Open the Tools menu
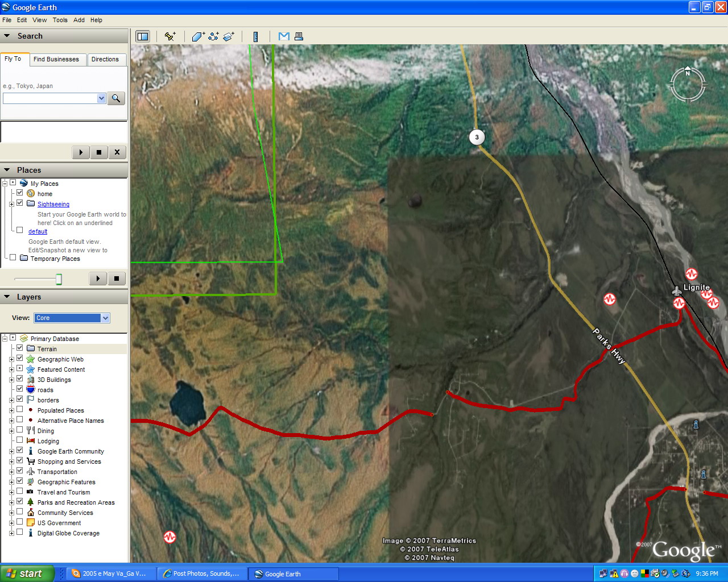728x582 pixels. [x=60, y=20]
